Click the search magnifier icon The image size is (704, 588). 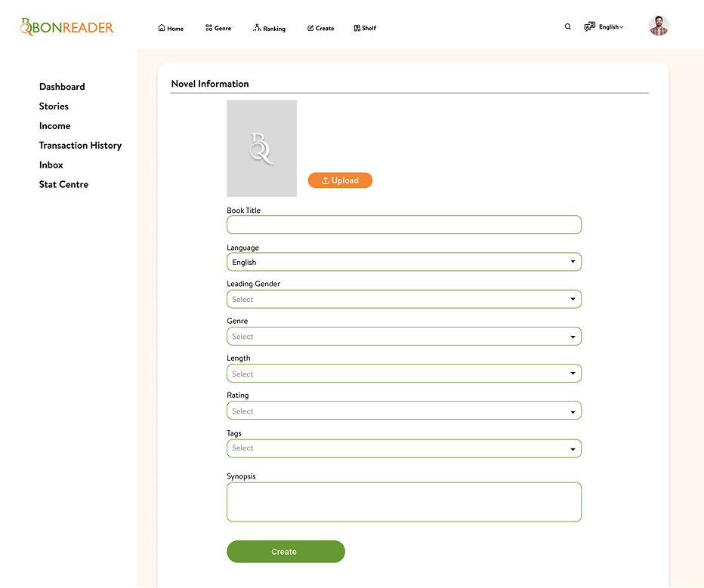(x=568, y=26)
